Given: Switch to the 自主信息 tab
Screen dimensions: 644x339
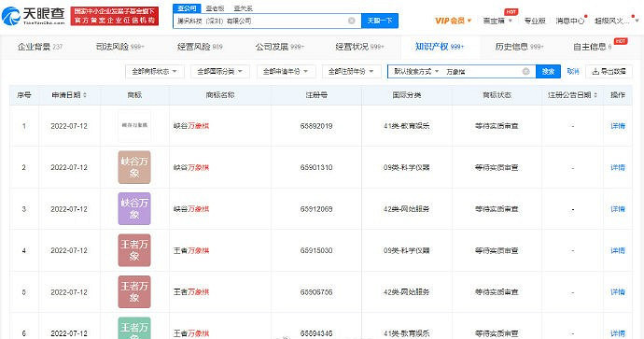Looking at the screenshot, I should point(592,47).
